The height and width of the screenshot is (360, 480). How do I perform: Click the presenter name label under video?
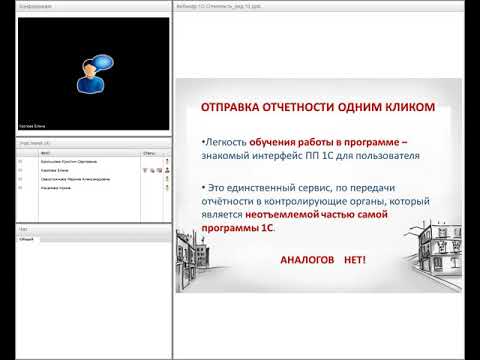pos(32,126)
